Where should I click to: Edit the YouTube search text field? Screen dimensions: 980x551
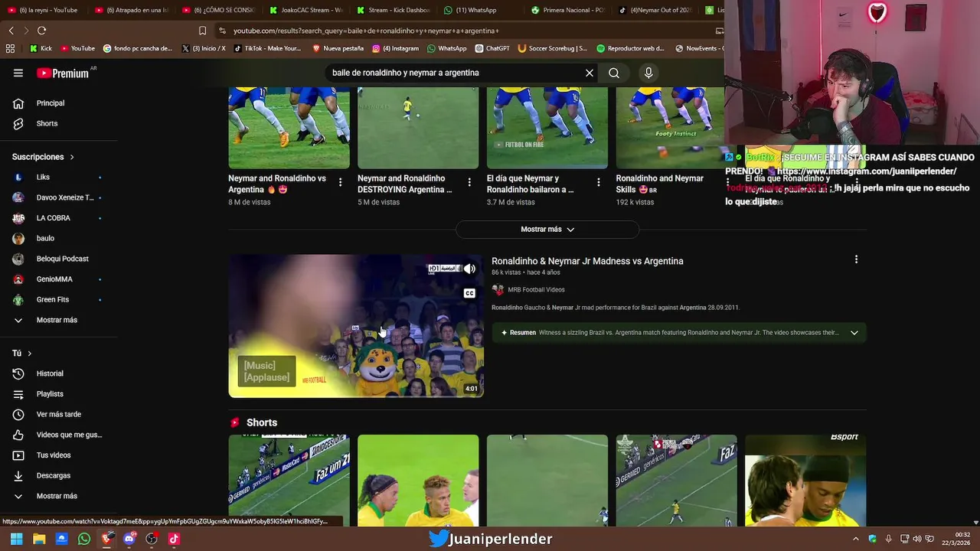[455, 73]
